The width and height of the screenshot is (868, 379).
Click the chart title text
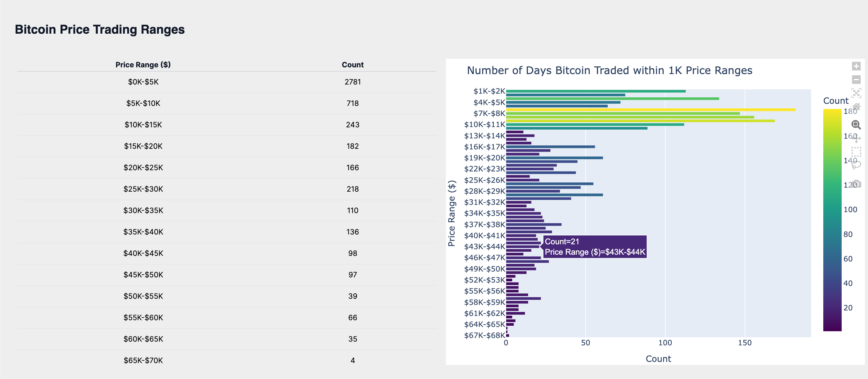tap(609, 70)
